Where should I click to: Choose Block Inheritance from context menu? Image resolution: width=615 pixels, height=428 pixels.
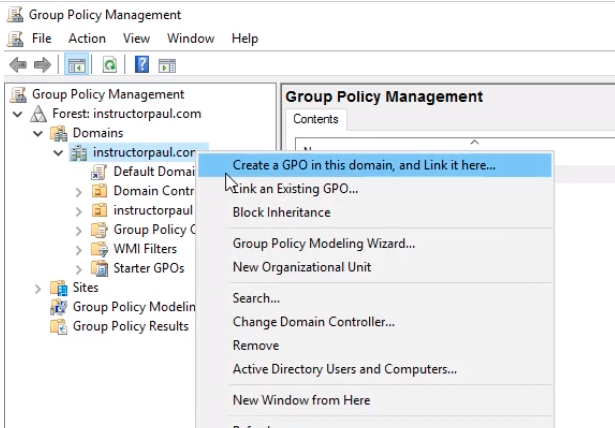point(281,212)
